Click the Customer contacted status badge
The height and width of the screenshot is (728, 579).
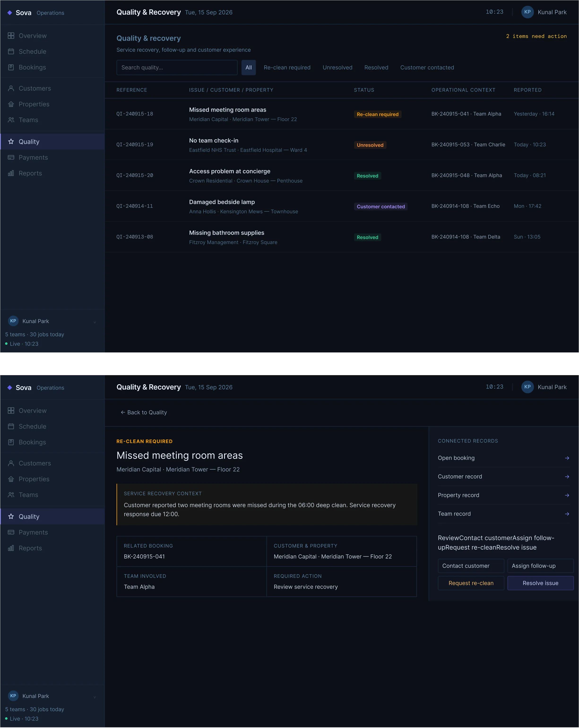pos(380,207)
